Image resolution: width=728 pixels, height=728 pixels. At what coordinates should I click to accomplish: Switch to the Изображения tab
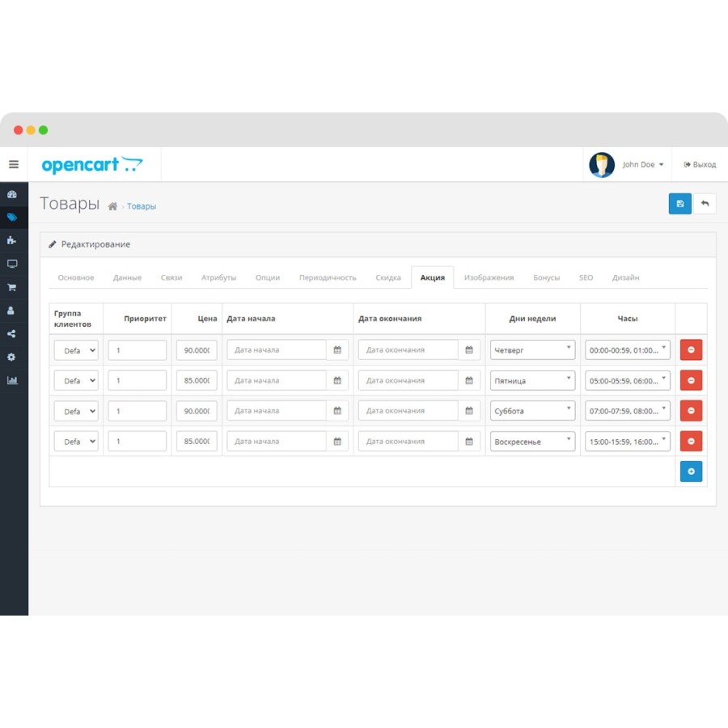click(489, 277)
